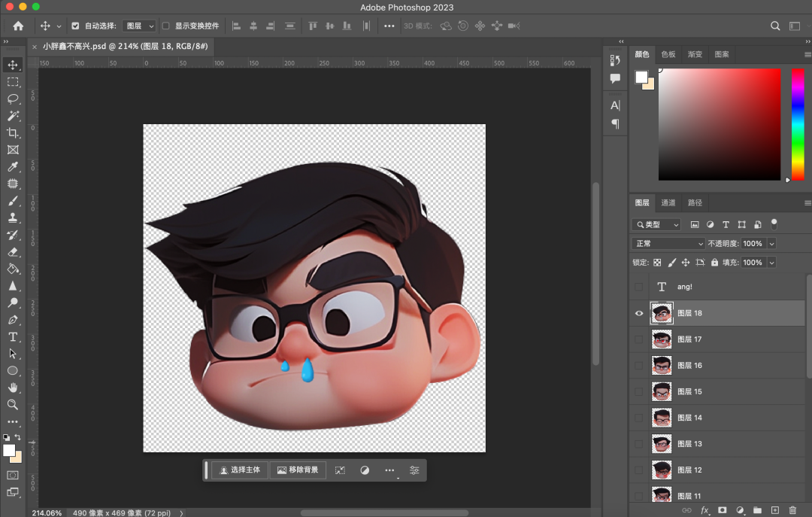The width and height of the screenshot is (812, 517).
Task: Click the toolbar foreground color swatch
Action: [x=9, y=451]
